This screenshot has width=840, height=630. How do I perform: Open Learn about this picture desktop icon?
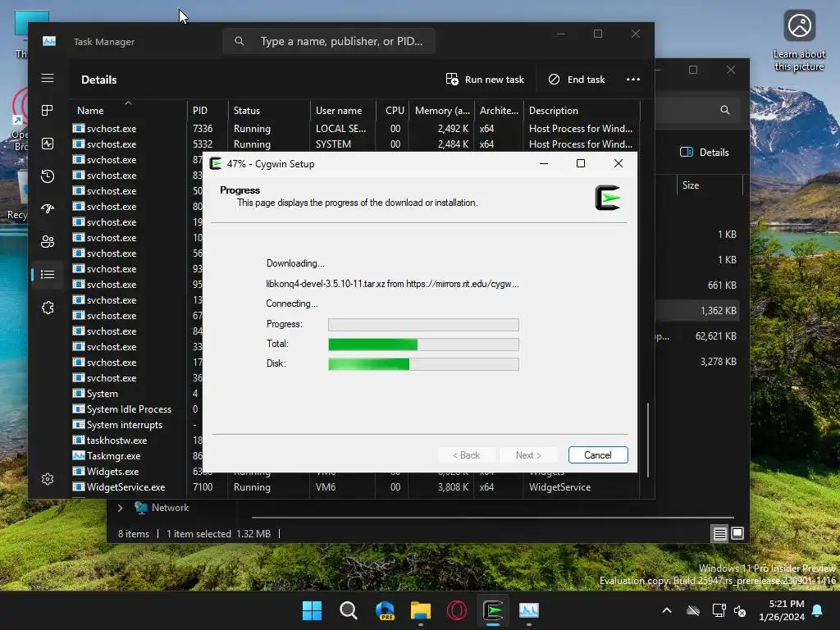(799, 41)
